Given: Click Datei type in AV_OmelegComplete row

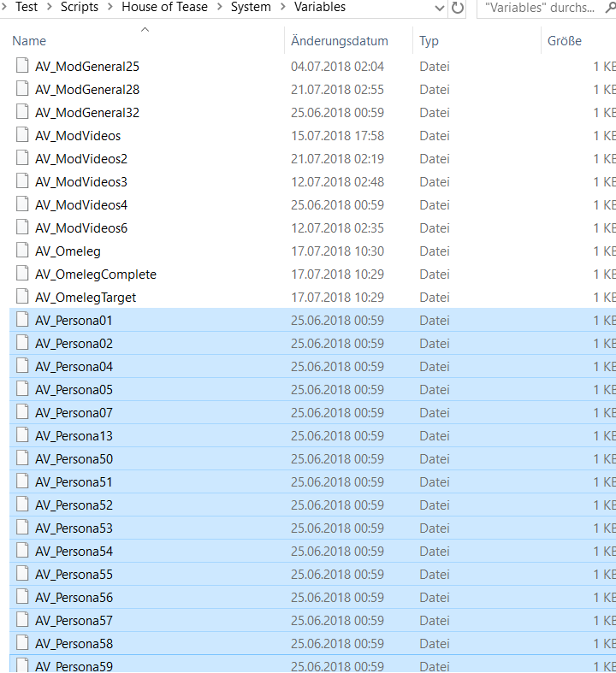Looking at the screenshot, I should pyautogui.click(x=435, y=275).
